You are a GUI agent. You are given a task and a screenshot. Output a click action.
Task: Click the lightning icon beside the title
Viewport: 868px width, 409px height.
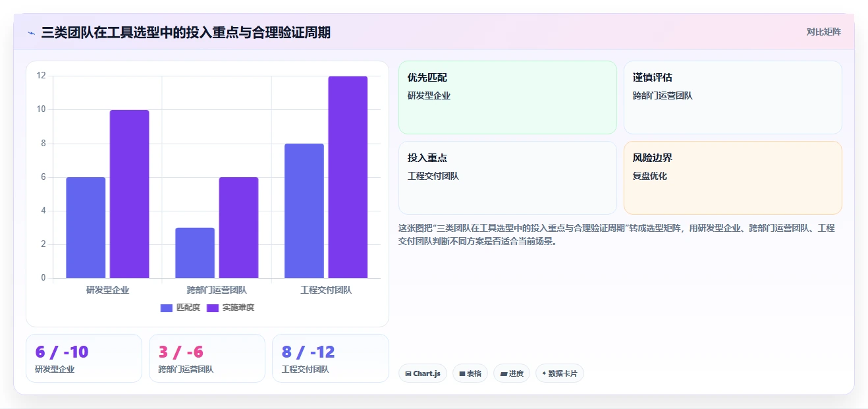(31, 32)
